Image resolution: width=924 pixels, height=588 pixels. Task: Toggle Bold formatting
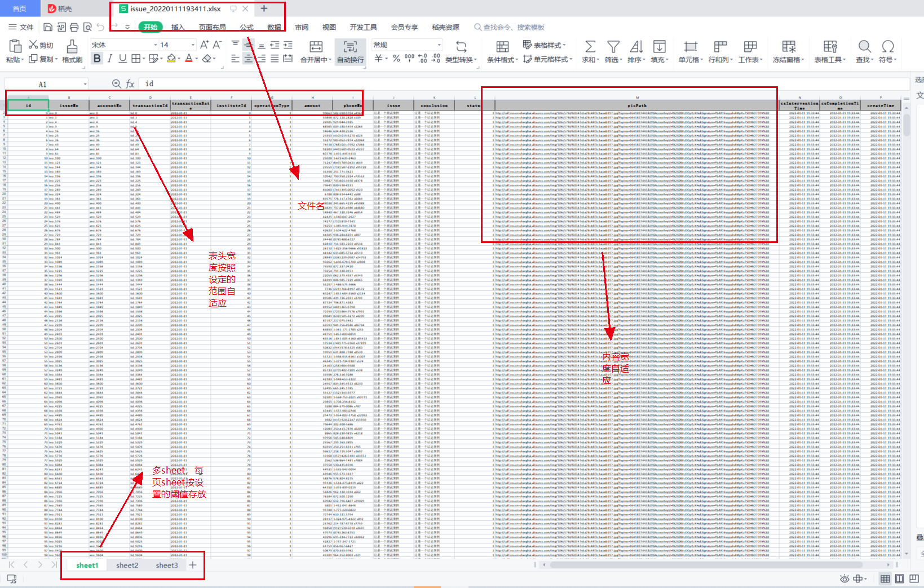[97, 59]
